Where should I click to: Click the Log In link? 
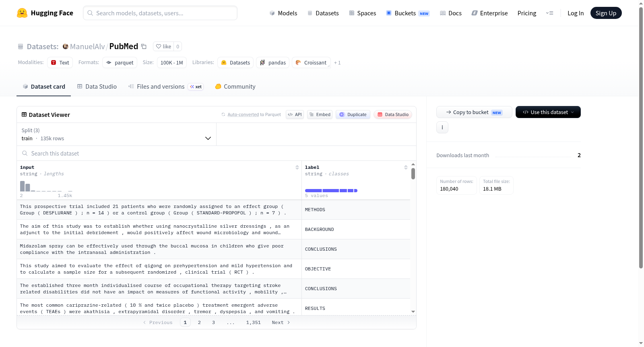pyautogui.click(x=576, y=13)
